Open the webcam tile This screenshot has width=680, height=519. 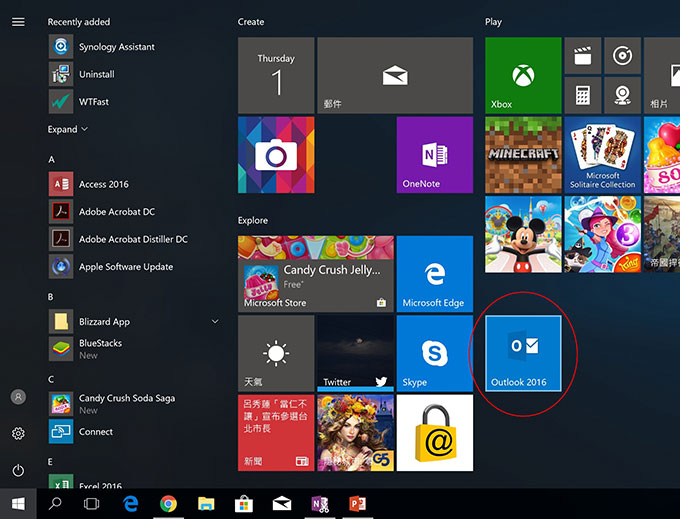pos(622,95)
